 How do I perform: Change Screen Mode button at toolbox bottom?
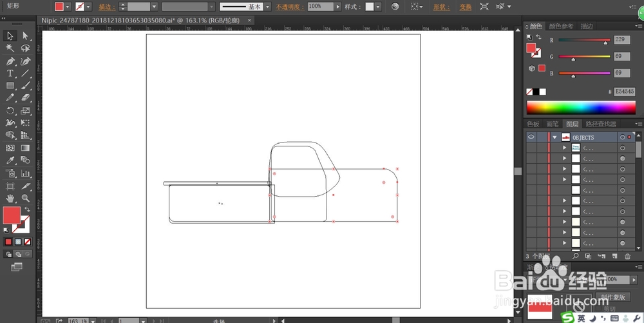17,267
